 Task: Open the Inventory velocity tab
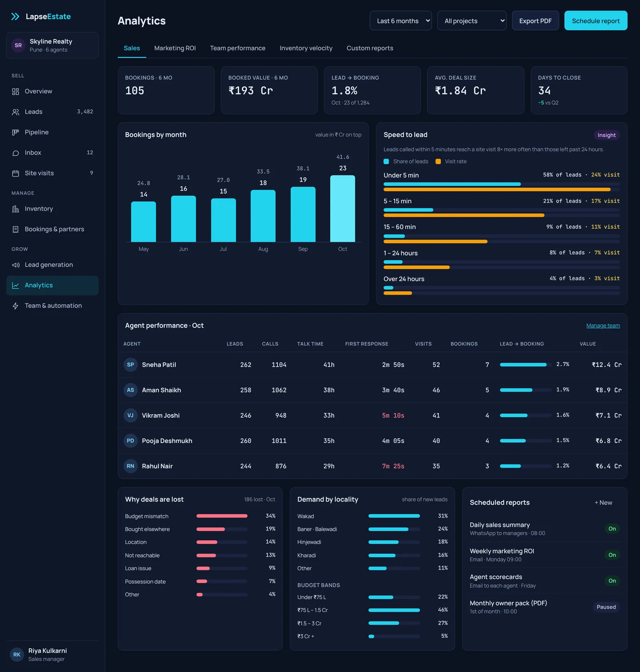pos(306,48)
